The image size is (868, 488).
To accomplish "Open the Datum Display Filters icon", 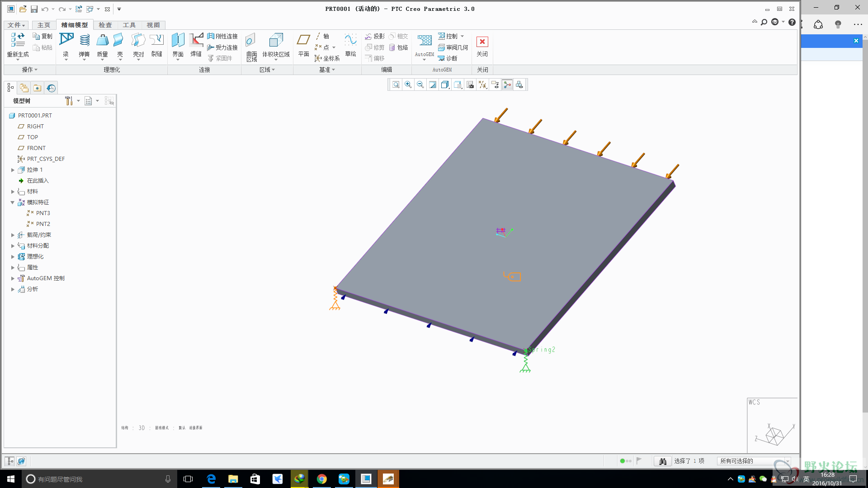I will coord(483,85).
